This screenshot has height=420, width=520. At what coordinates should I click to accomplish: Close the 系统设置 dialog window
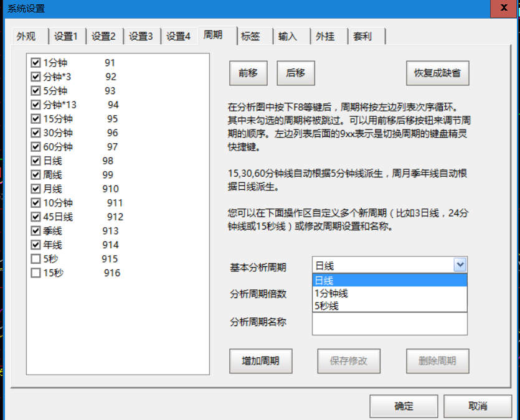click(x=504, y=8)
